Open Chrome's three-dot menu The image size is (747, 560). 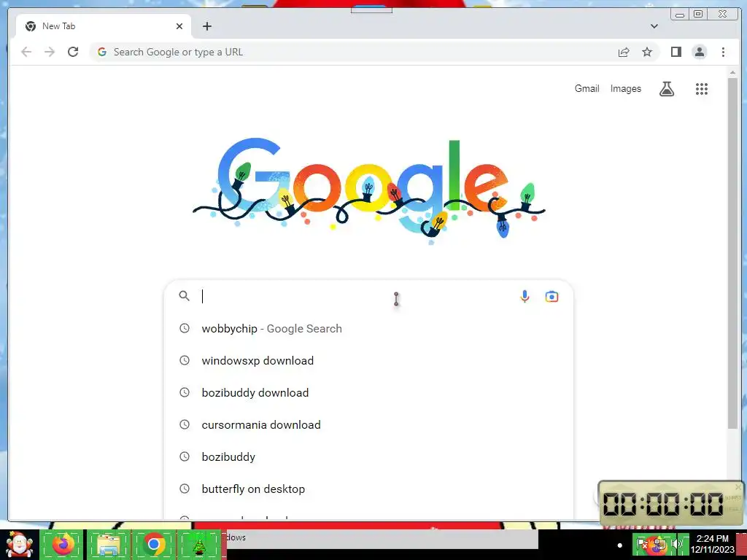723,52
